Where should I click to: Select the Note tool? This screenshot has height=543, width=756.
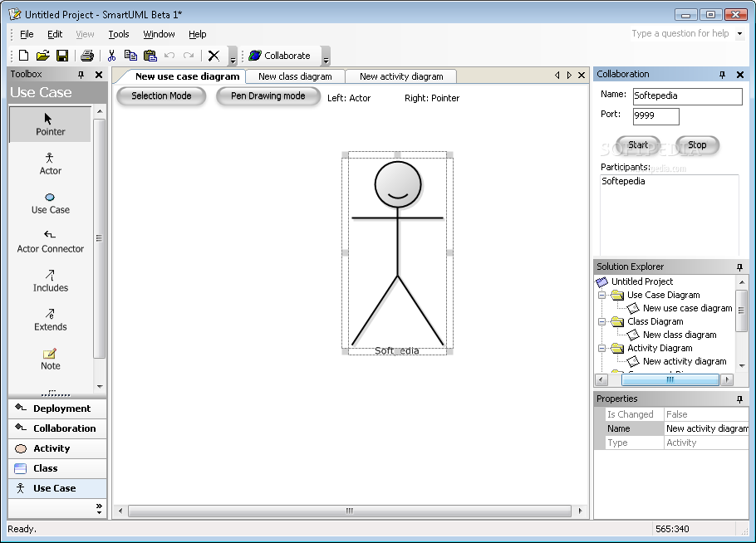pyautogui.click(x=50, y=358)
